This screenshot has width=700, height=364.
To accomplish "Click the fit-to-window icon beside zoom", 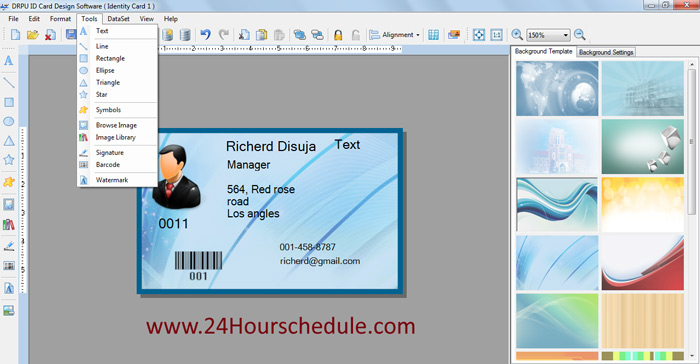I will click(x=479, y=35).
